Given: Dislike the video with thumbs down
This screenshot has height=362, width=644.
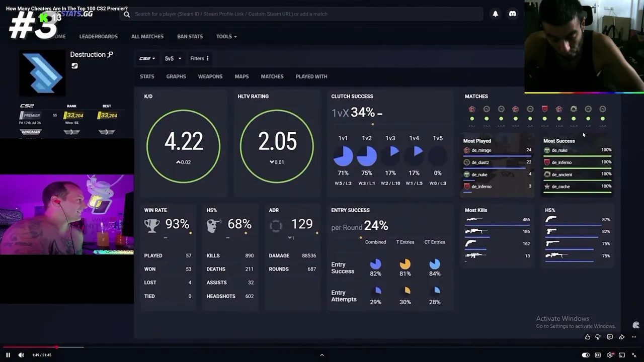Looking at the screenshot, I should tap(598, 337).
